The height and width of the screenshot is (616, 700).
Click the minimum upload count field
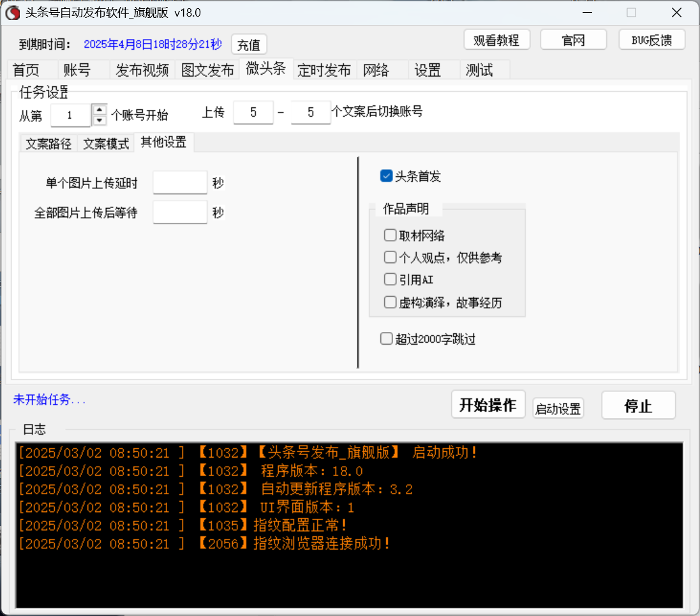[x=253, y=112]
